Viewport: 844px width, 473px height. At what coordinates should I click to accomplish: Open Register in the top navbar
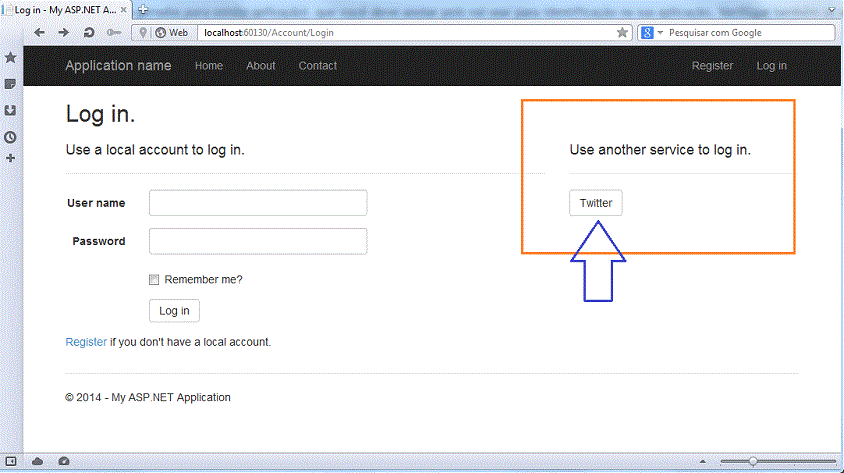[x=712, y=66]
